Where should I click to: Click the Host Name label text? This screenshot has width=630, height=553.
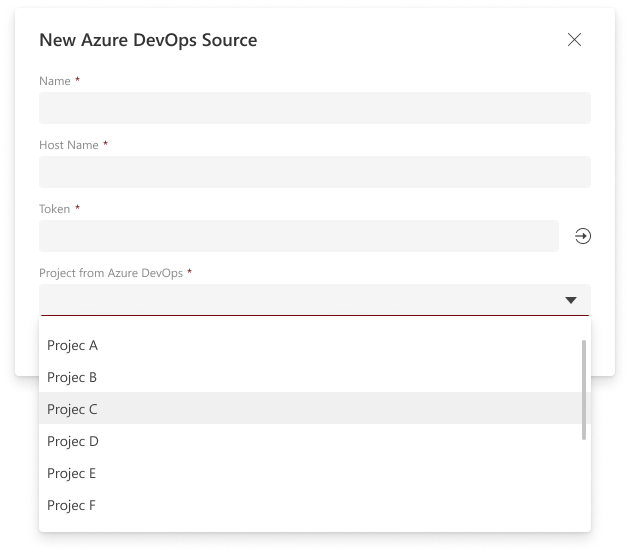pyautogui.click(x=69, y=145)
